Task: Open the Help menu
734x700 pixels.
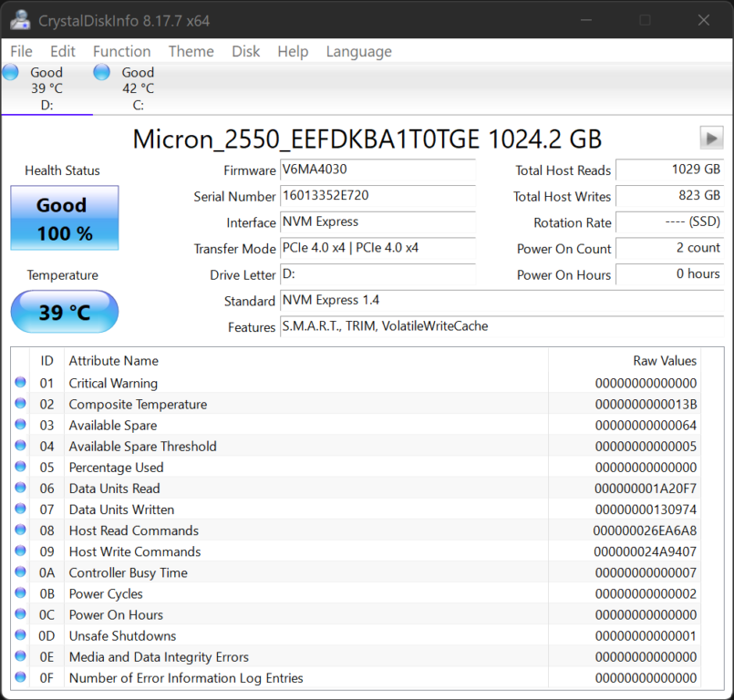Action: [x=293, y=51]
